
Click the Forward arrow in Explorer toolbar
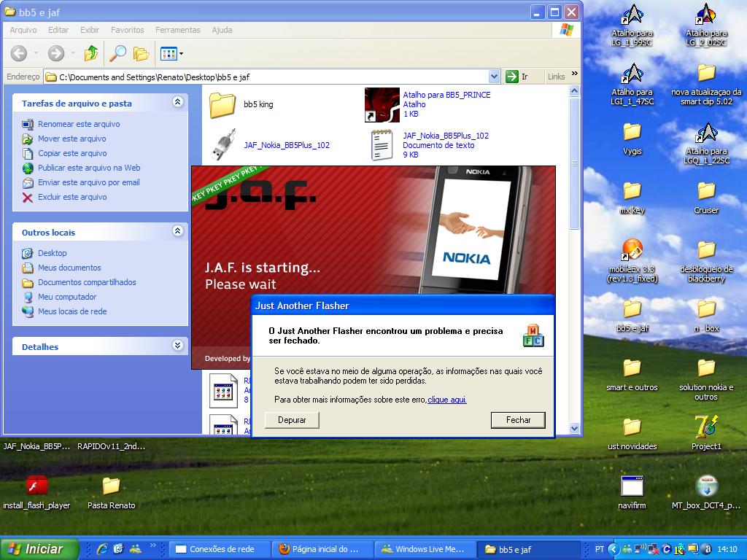pos(56,53)
